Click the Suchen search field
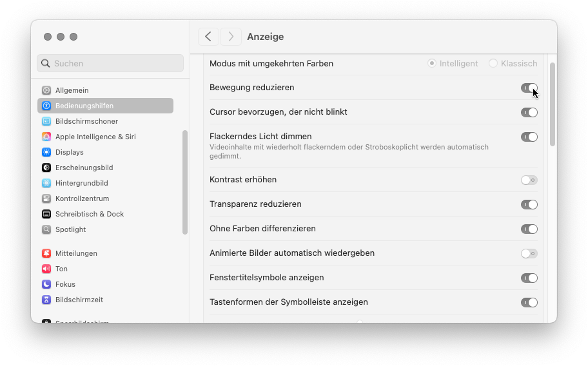588x366 pixels. pyautogui.click(x=110, y=63)
